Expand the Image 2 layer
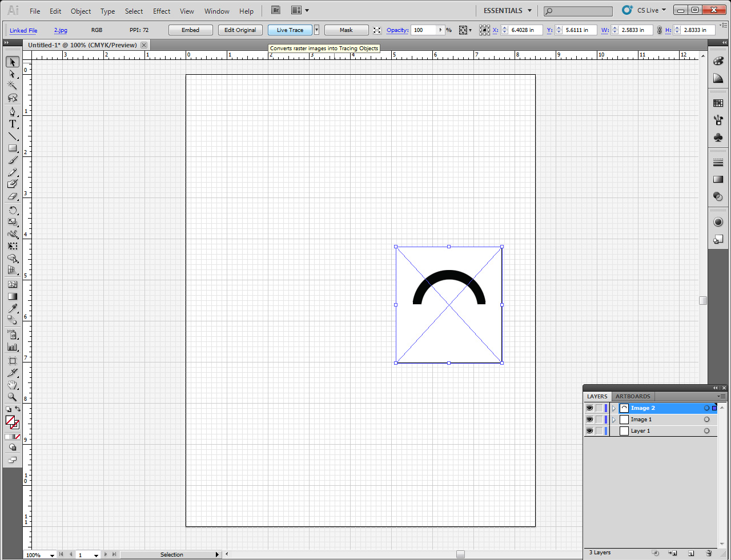 coord(614,408)
